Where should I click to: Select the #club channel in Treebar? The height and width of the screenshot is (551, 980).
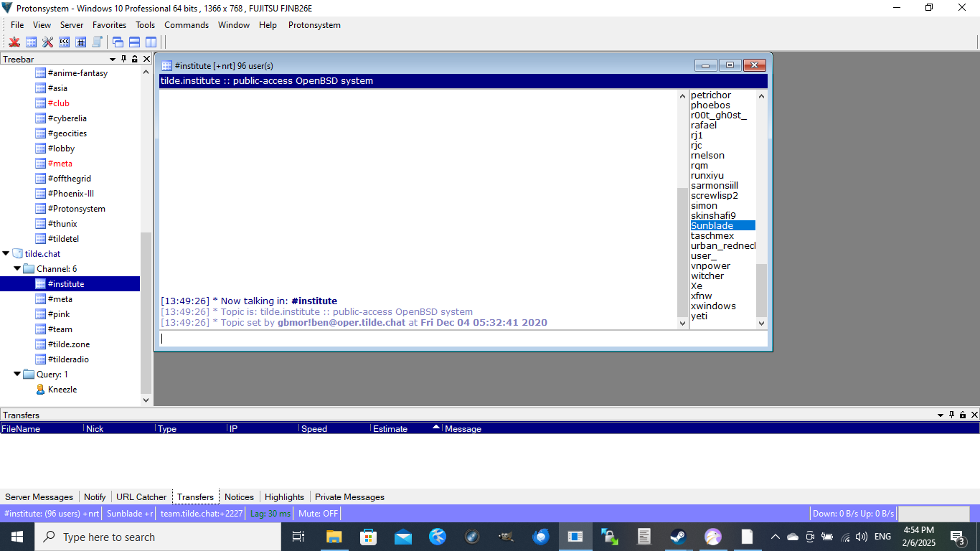tap(59, 103)
